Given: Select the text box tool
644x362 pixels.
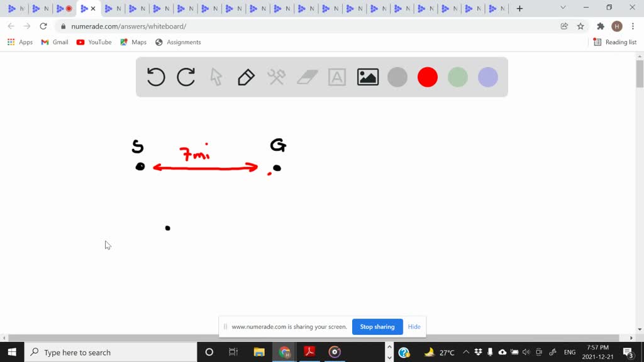Looking at the screenshot, I should [337, 77].
